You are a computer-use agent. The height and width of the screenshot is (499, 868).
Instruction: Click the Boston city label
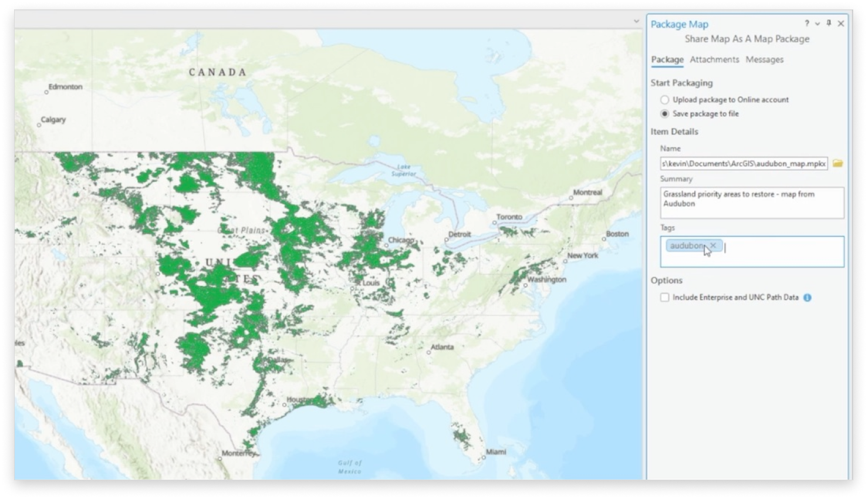(617, 234)
